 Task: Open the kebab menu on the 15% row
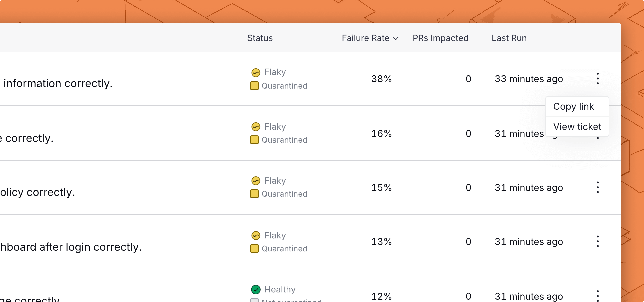[x=598, y=187]
